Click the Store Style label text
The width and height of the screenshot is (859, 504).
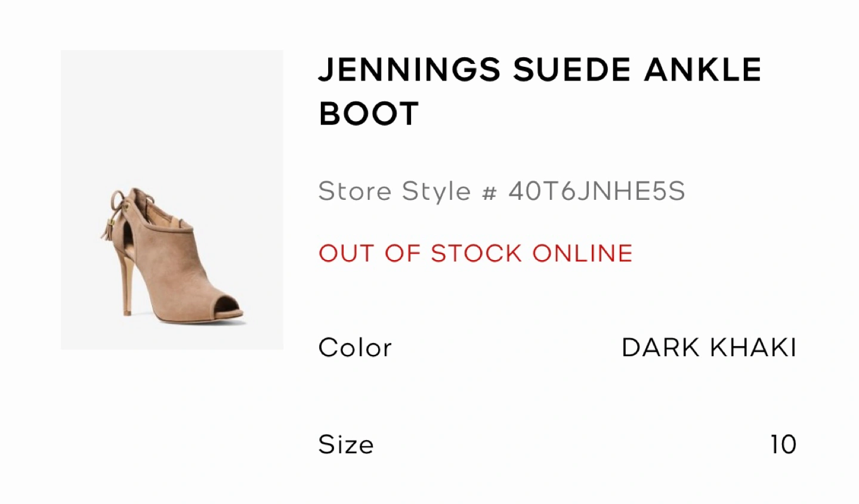coord(394,191)
